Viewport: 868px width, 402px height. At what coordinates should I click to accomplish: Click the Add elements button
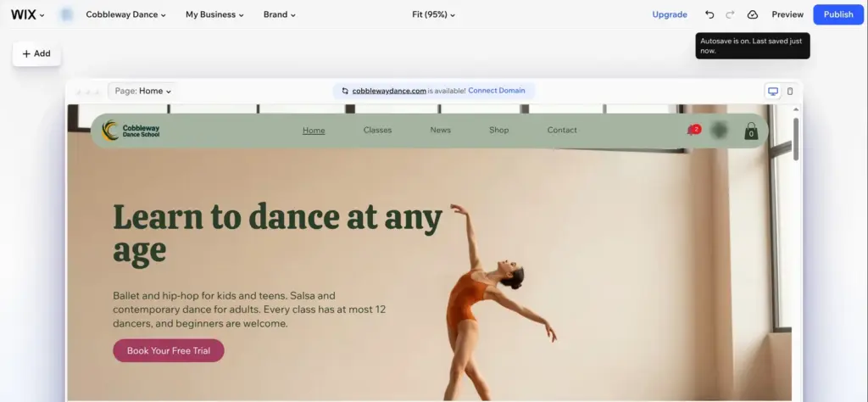tap(36, 53)
